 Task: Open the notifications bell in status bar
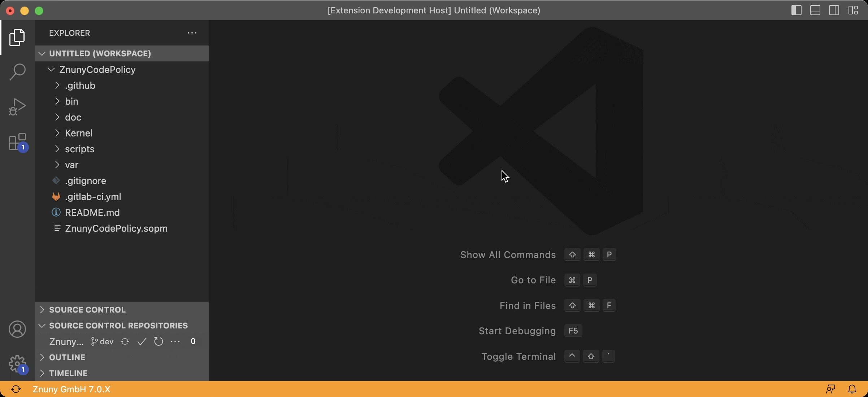pos(852,389)
